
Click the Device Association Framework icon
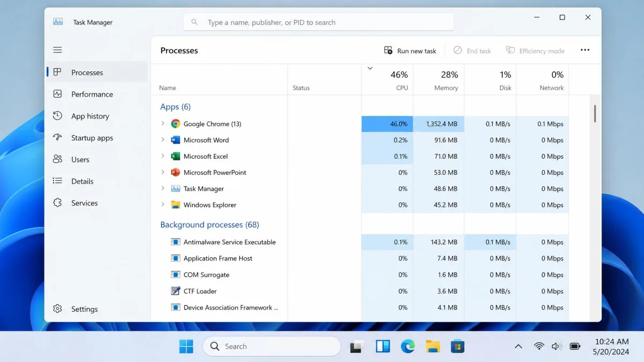point(175,307)
